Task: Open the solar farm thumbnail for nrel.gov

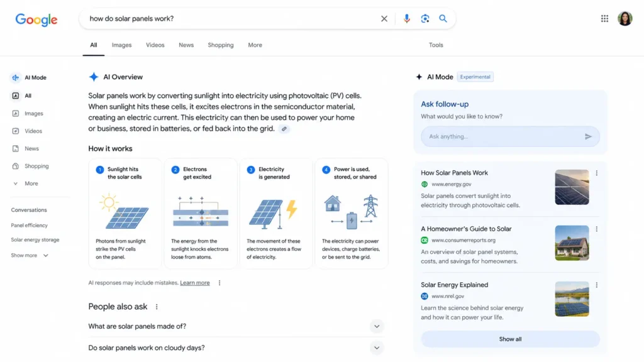Action: click(572, 299)
